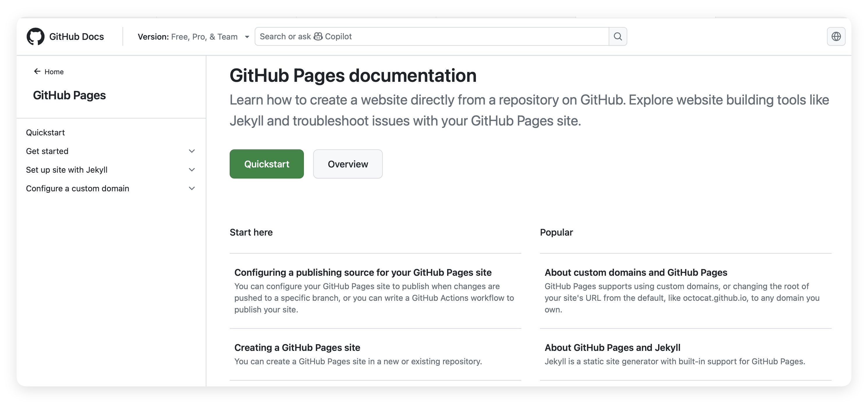Click the back arrow beside Home
868x403 pixels.
[x=37, y=71]
